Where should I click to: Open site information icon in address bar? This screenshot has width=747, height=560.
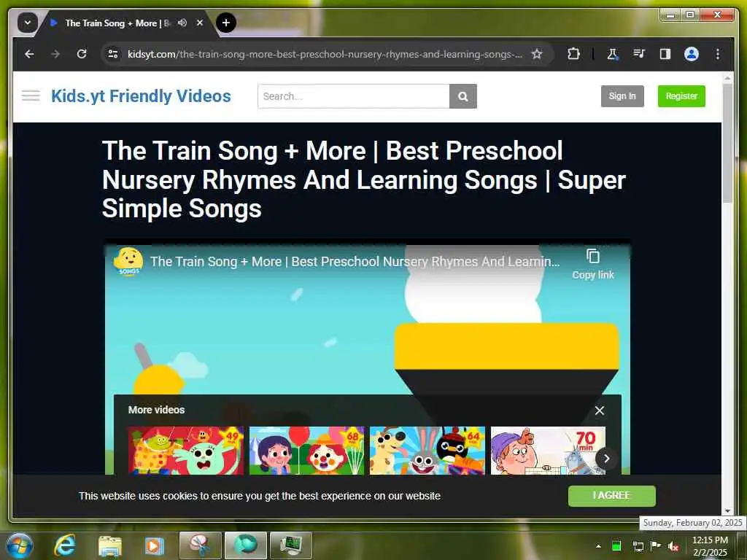pos(113,54)
